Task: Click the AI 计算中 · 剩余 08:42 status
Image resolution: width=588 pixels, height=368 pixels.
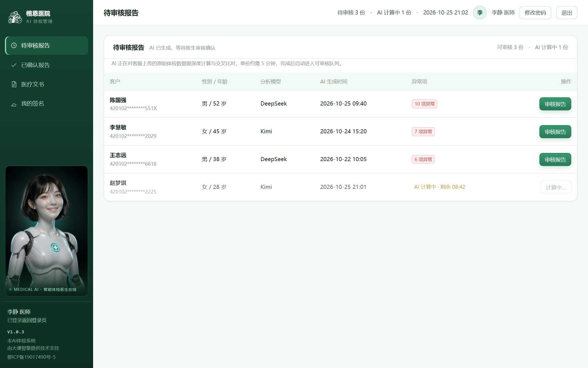Action: point(439,187)
